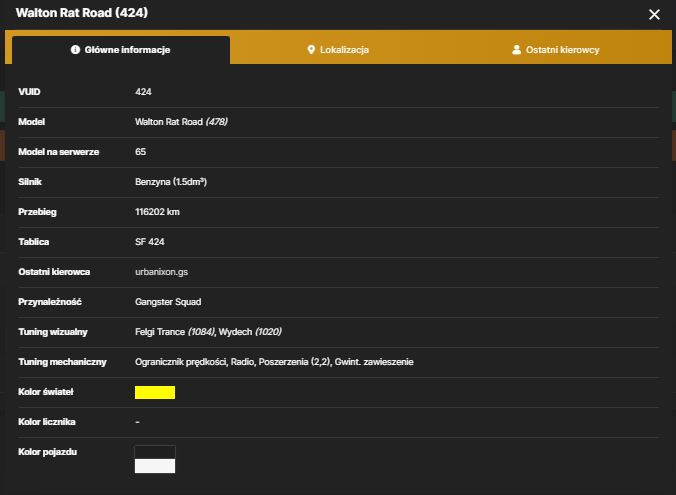Viewport: 676px width, 495px height.
Task: Click the Ostatni kierowca row label
Action: pyautogui.click(x=54, y=272)
